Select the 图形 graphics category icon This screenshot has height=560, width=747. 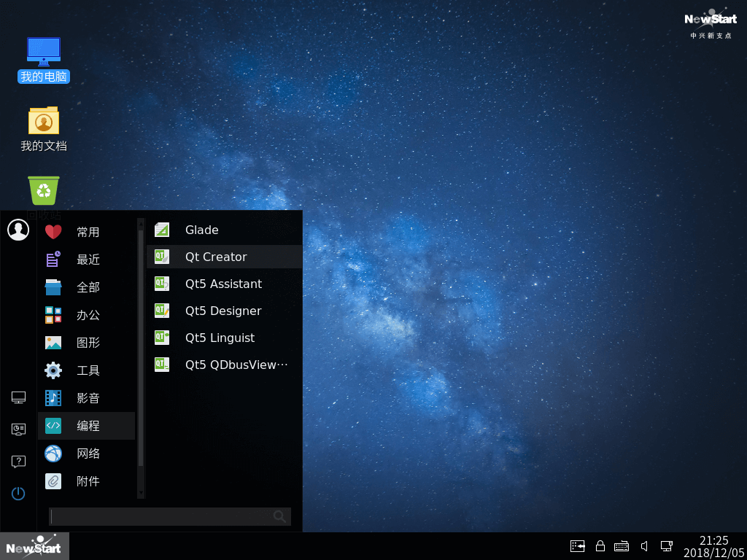(53, 343)
